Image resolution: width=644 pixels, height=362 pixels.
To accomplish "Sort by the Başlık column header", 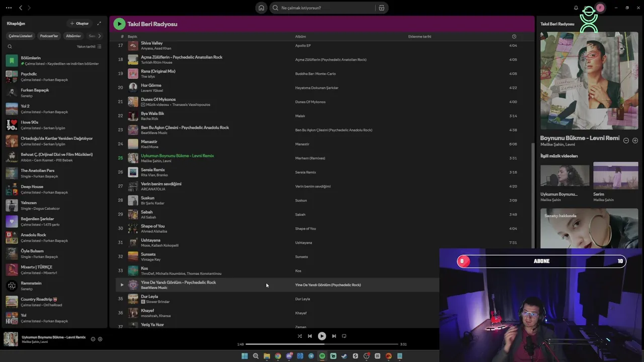I will pos(132,37).
